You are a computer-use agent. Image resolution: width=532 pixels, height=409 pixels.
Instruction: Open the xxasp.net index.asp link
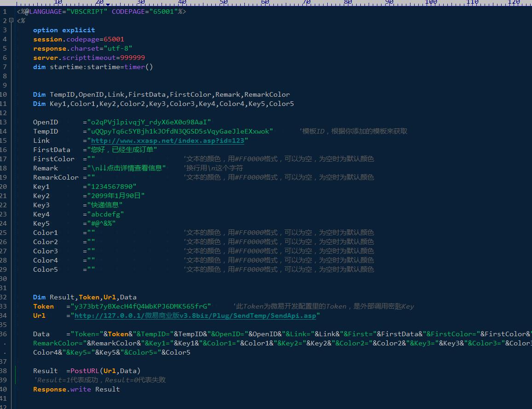[167, 140]
